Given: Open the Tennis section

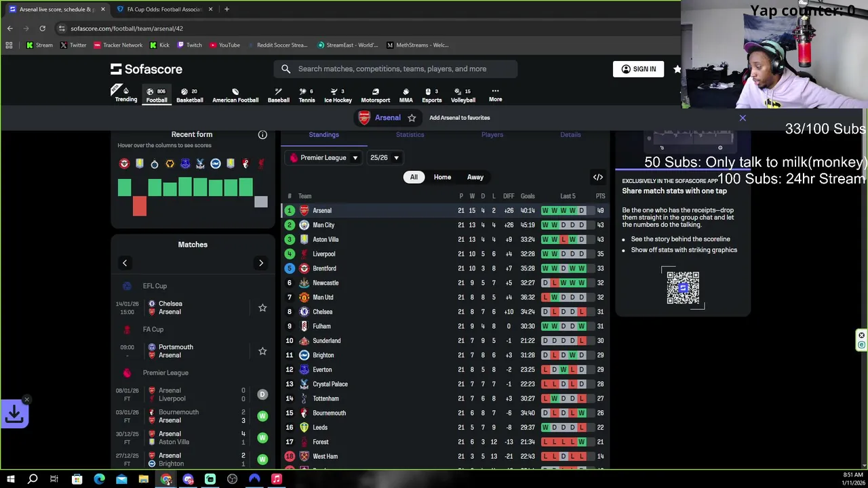Looking at the screenshot, I should [307, 95].
